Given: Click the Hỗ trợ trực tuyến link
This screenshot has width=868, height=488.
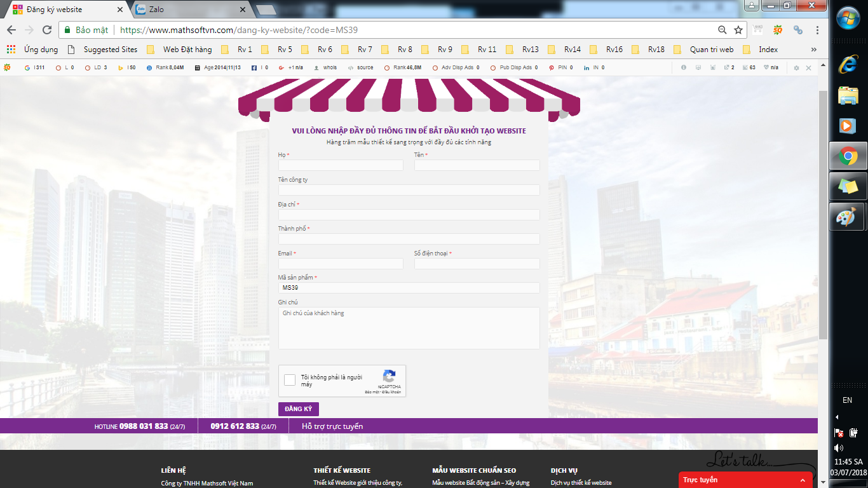Looking at the screenshot, I should point(332,426).
